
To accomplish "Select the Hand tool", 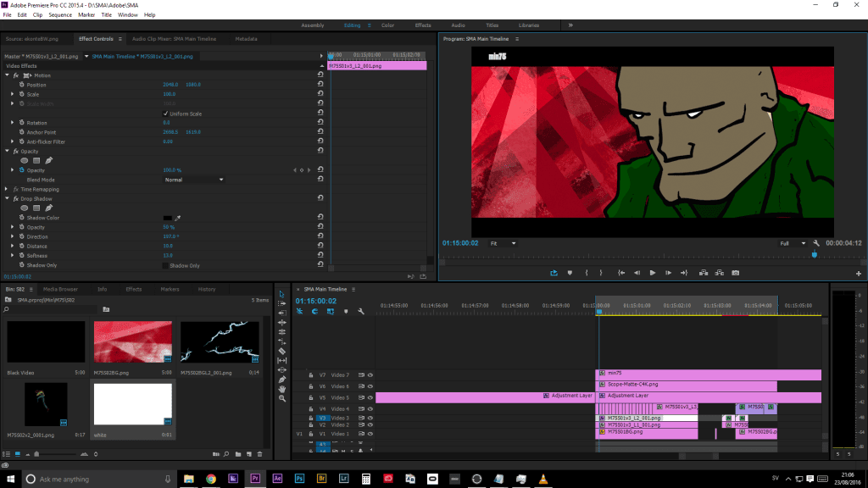I will [x=281, y=389].
